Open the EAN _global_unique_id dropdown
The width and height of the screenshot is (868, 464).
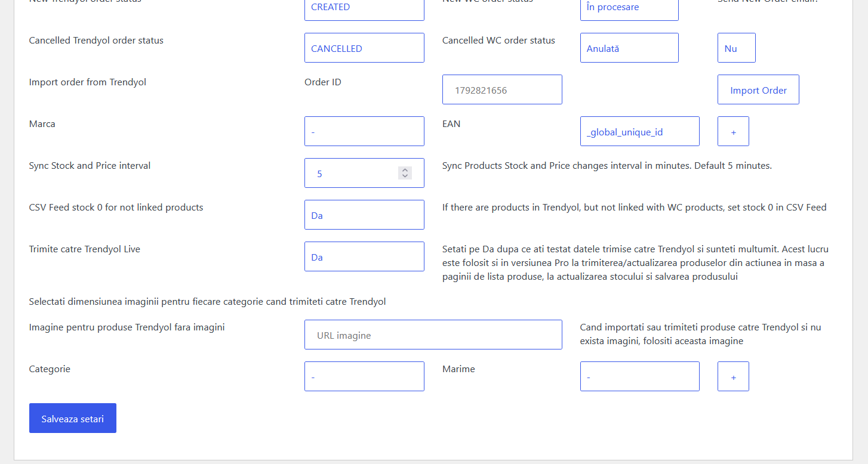tap(639, 131)
